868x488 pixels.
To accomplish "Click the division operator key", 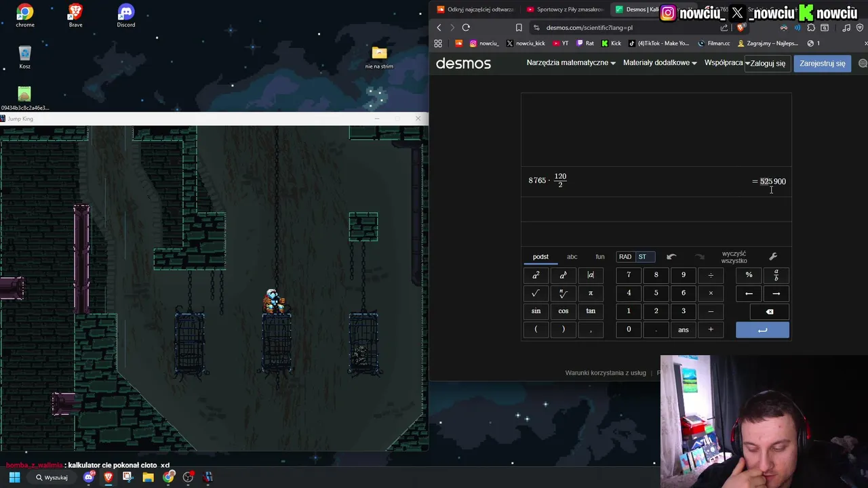I will (711, 275).
